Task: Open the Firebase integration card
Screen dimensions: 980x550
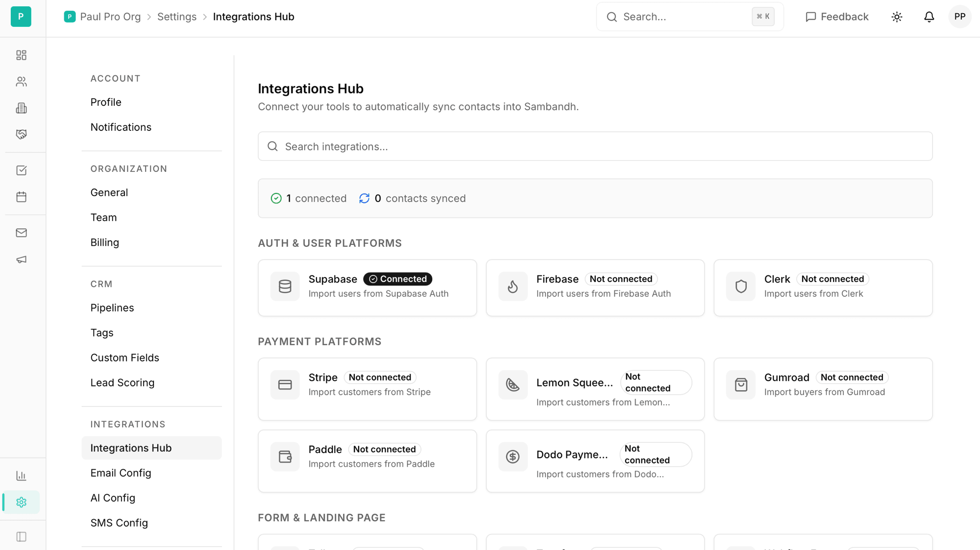Action: [x=595, y=288]
